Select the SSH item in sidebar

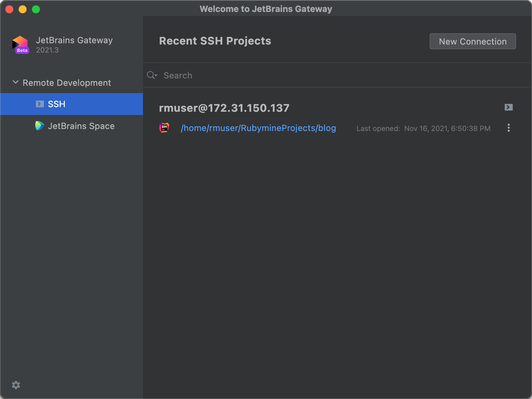[57, 104]
